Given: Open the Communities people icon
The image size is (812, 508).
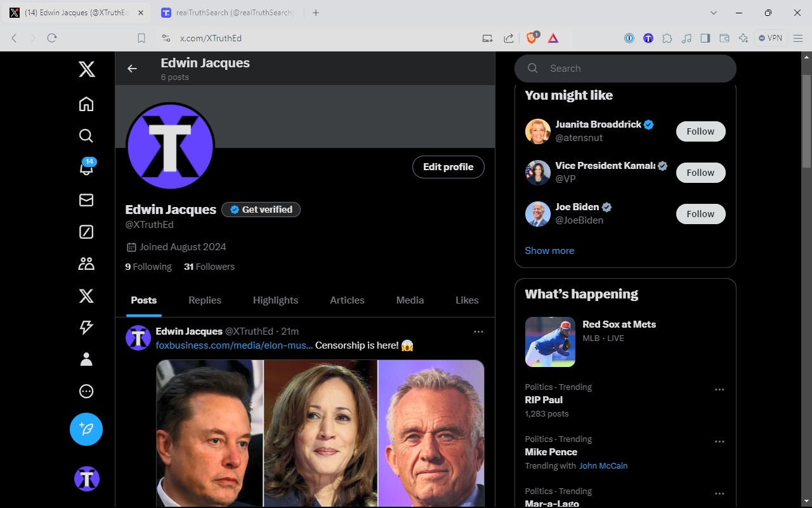Looking at the screenshot, I should click(x=86, y=264).
